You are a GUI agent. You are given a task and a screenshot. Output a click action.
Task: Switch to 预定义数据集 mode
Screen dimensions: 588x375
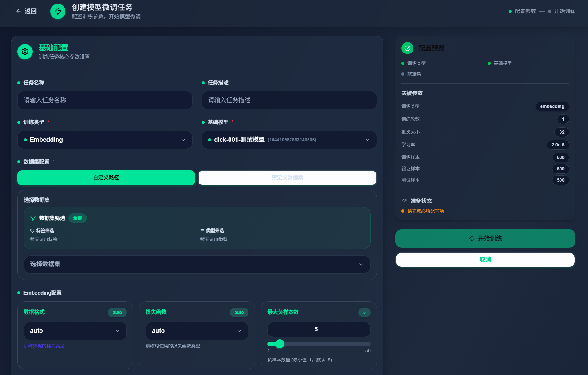click(x=287, y=178)
